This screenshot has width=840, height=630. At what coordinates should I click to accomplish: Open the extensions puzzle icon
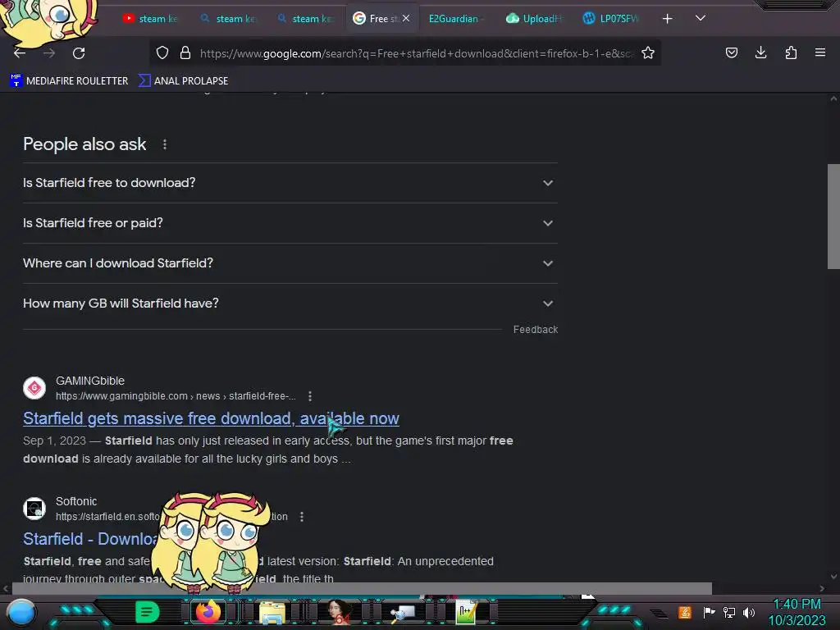(x=791, y=52)
